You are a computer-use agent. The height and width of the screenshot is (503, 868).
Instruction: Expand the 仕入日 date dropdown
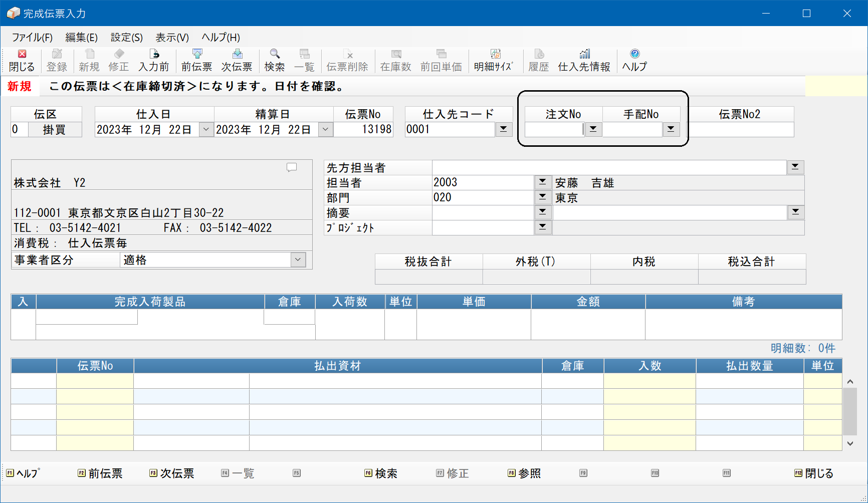point(206,130)
